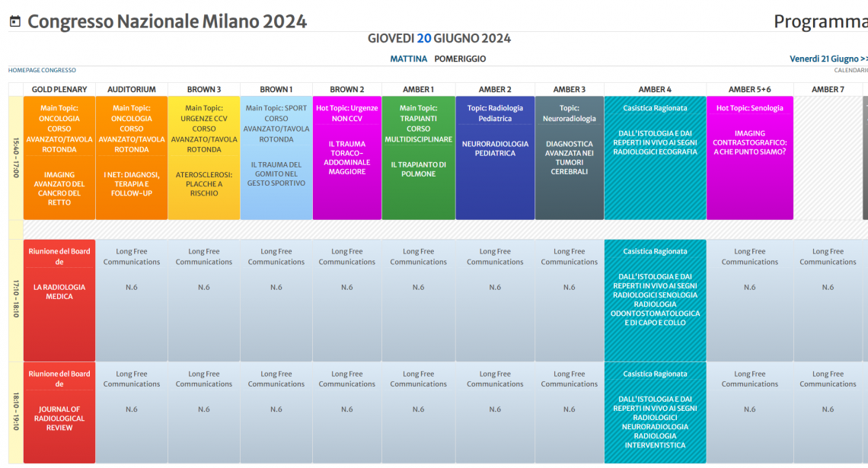
Task: Open the trauma toraco-addominale maggiore session
Action: click(x=347, y=158)
